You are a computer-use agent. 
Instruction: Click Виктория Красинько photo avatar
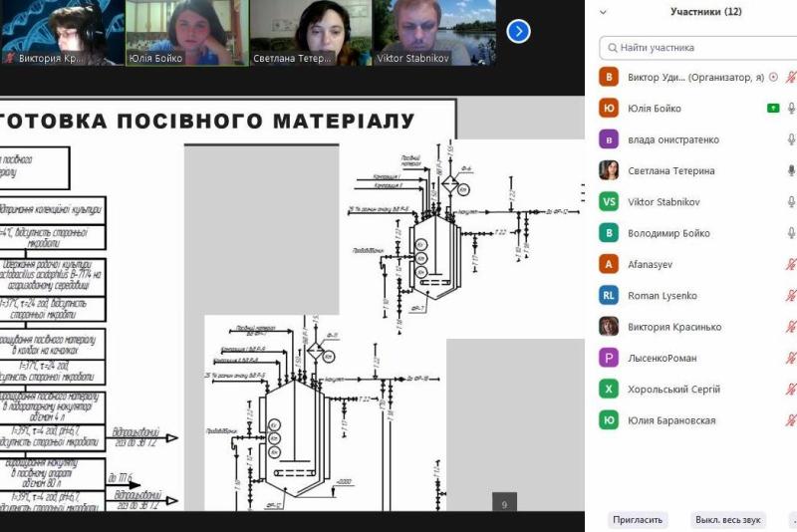pos(609,327)
